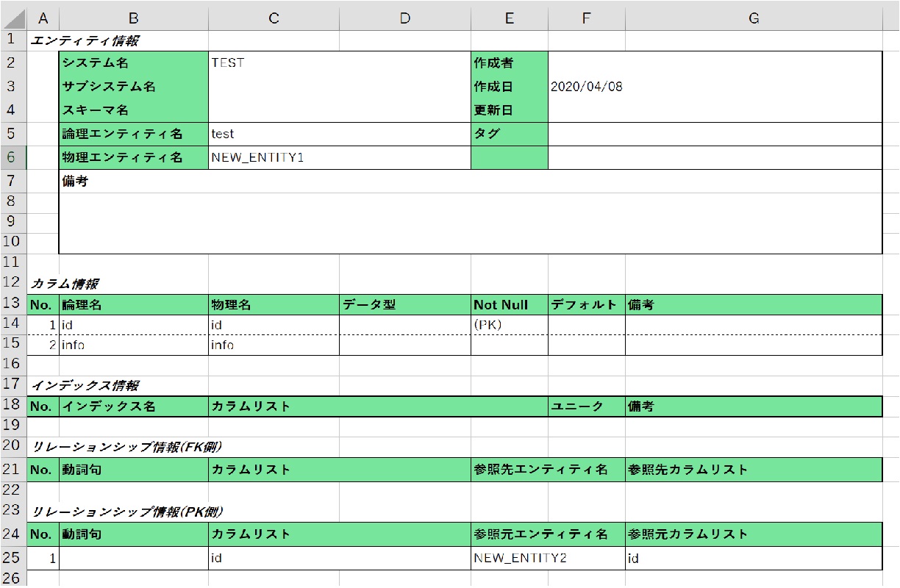Select row 25 by its row number
Viewport: 900px width, 588px height.
tap(12, 559)
